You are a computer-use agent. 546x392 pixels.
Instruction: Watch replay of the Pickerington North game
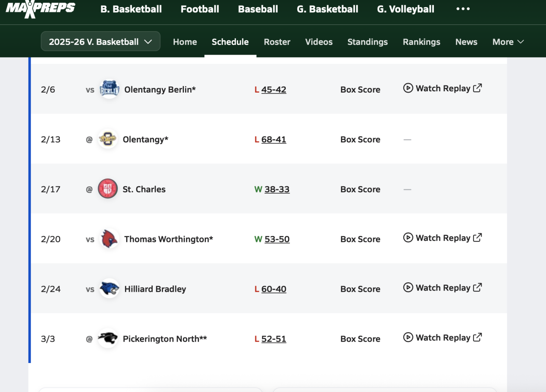coord(442,337)
